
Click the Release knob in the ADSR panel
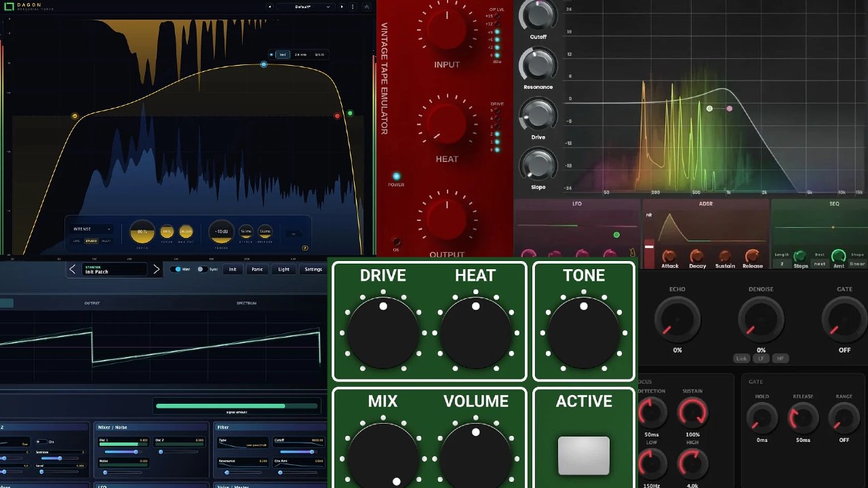point(752,256)
